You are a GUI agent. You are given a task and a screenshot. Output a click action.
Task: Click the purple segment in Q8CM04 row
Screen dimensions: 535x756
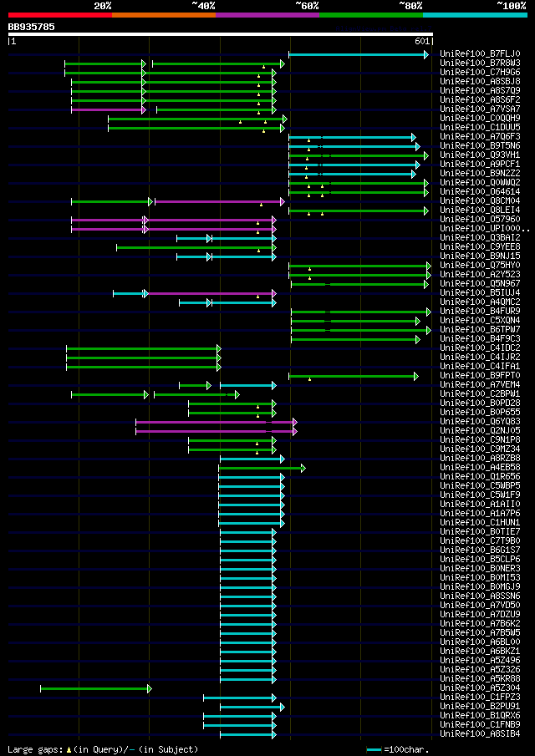(x=217, y=201)
